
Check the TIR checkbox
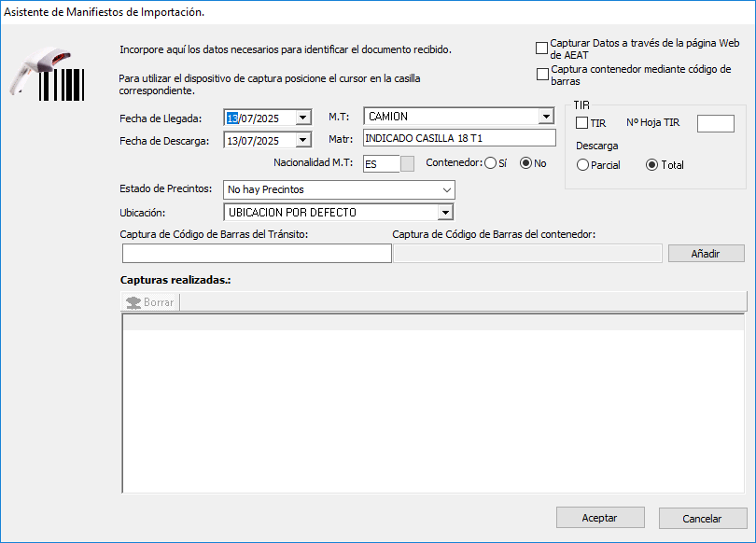coord(582,123)
